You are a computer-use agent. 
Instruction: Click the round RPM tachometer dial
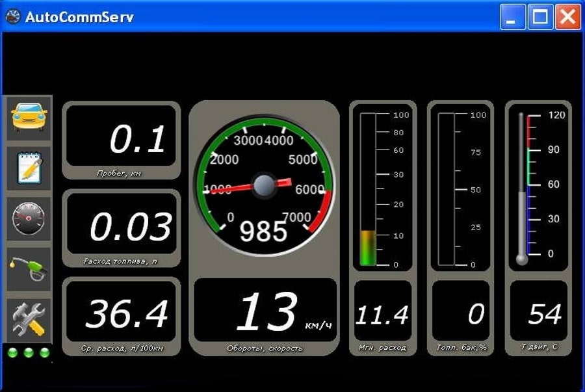[264, 187]
